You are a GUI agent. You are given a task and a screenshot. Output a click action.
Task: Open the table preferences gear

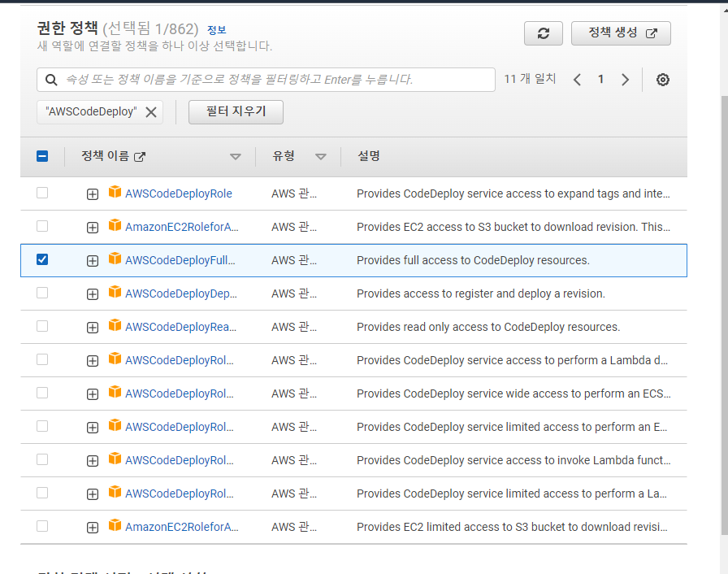pyautogui.click(x=662, y=80)
